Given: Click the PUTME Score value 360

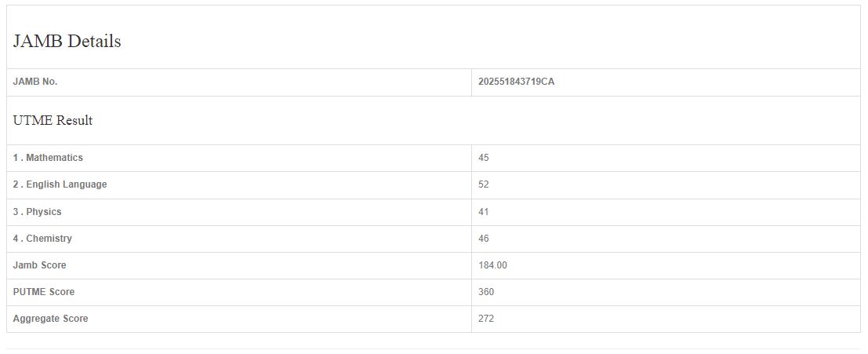Looking at the screenshot, I should click(x=486, y=292).
